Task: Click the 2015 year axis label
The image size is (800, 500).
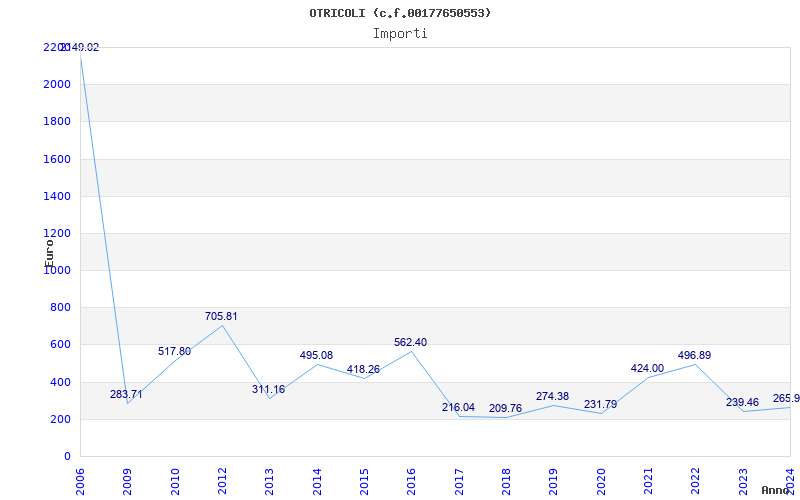Action: pos(364,482)
